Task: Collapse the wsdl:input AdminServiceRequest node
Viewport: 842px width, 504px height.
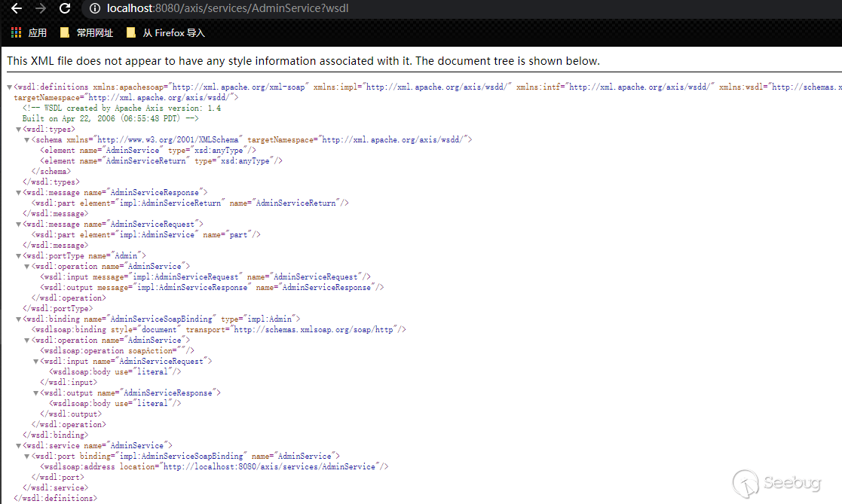Action: [x=36, y=362]
